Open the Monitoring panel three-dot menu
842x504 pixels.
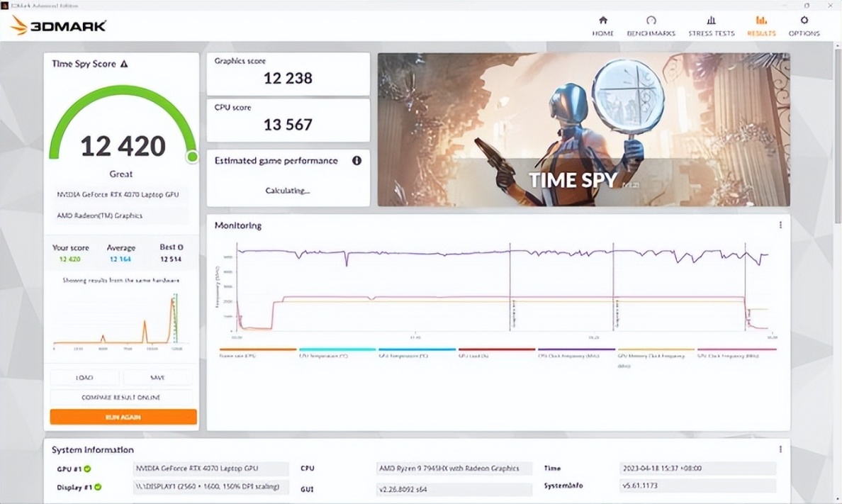tap(780, 225)
